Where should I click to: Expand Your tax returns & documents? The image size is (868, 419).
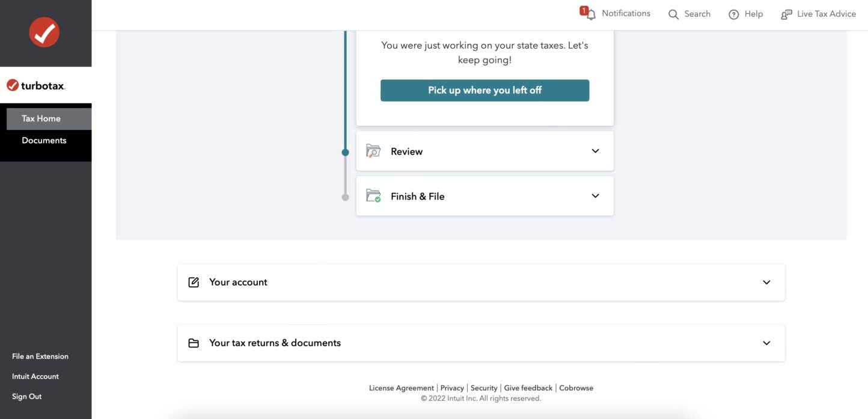(766, 342)
